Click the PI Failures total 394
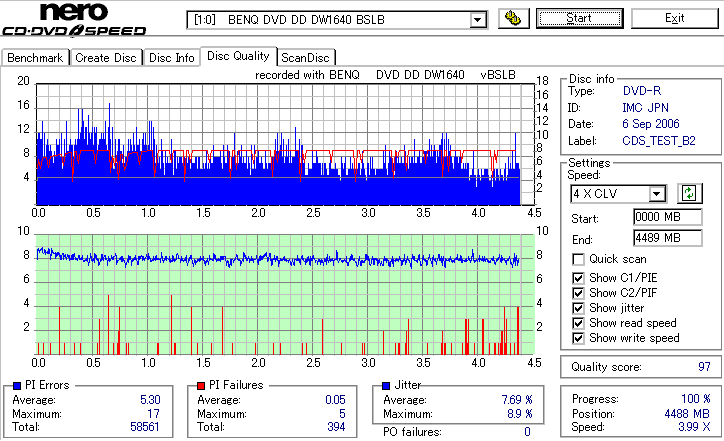724x441 pixels. coord(336,427)
